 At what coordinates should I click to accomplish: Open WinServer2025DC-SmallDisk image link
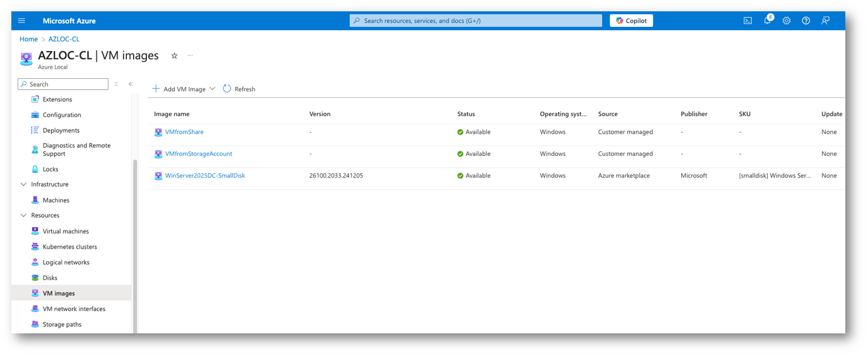pos(205,176)
